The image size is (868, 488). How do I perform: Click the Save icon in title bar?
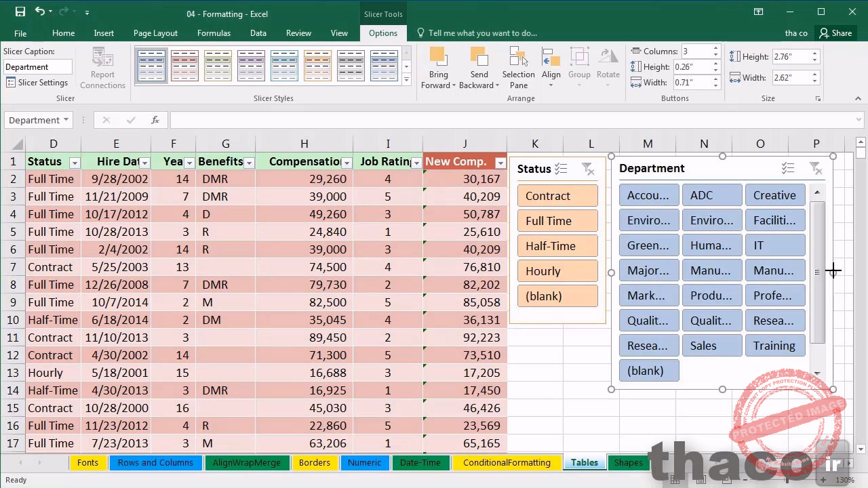[x=20, y=12]
